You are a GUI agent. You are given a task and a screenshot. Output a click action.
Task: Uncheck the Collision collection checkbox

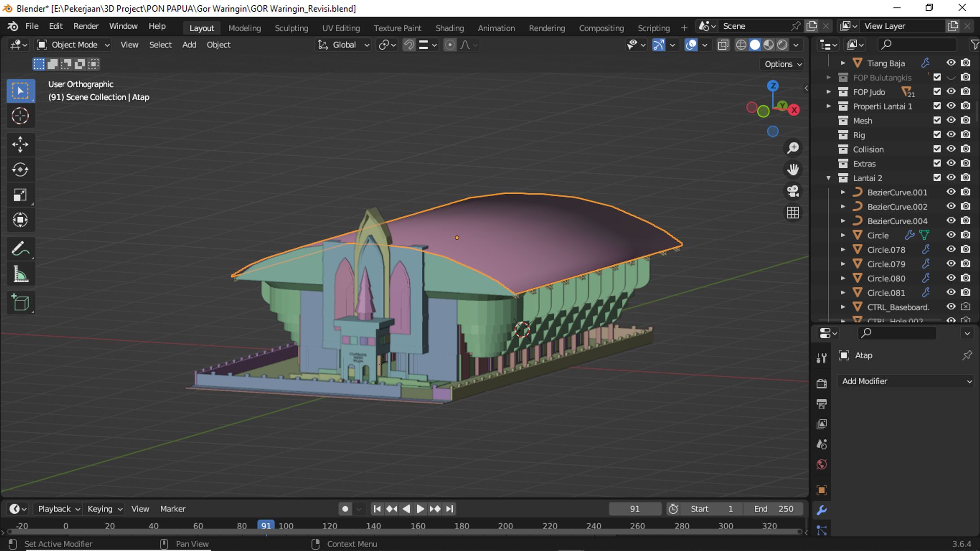[937, 149]
